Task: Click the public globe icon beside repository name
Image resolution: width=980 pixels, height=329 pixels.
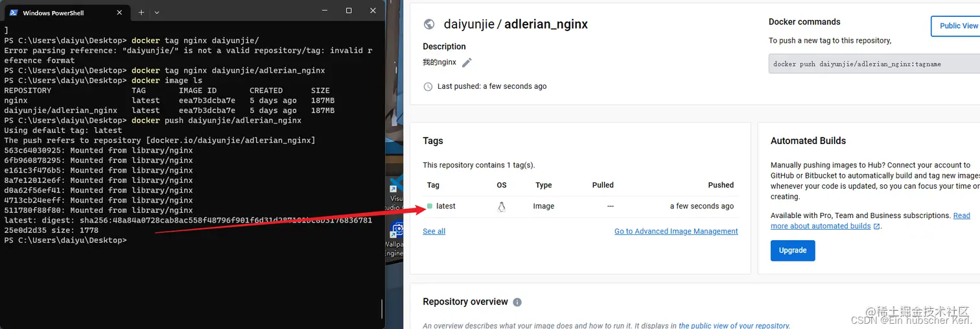Action: (x=428, y=24)
